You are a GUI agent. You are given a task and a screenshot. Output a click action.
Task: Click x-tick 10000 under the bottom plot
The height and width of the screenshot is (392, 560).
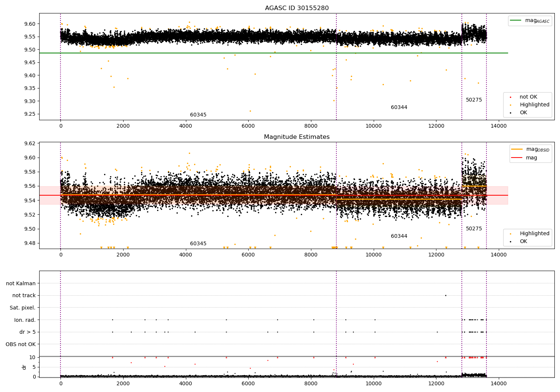373,383
